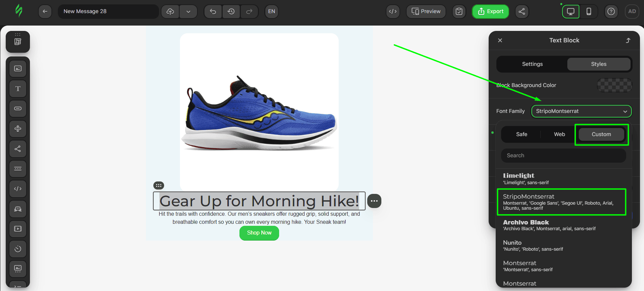Switch to the Settings tab

532,64
